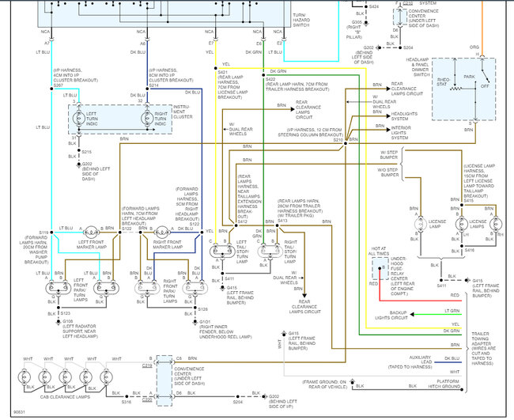Click the Left Turn Indic lamp symbol
Image resolution: width=514 pixels, height=420 pixels.
pyautogui.click(x=78, y=118)
